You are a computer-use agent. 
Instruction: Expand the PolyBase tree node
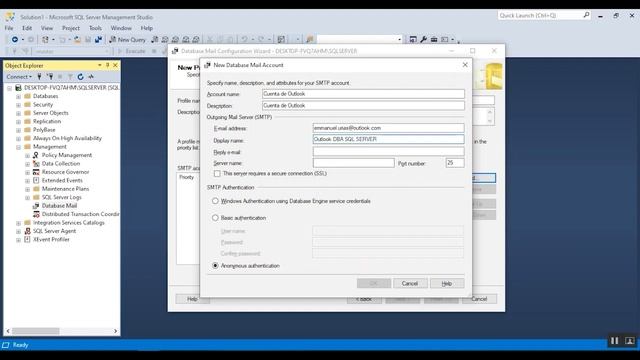coord(18,130)
